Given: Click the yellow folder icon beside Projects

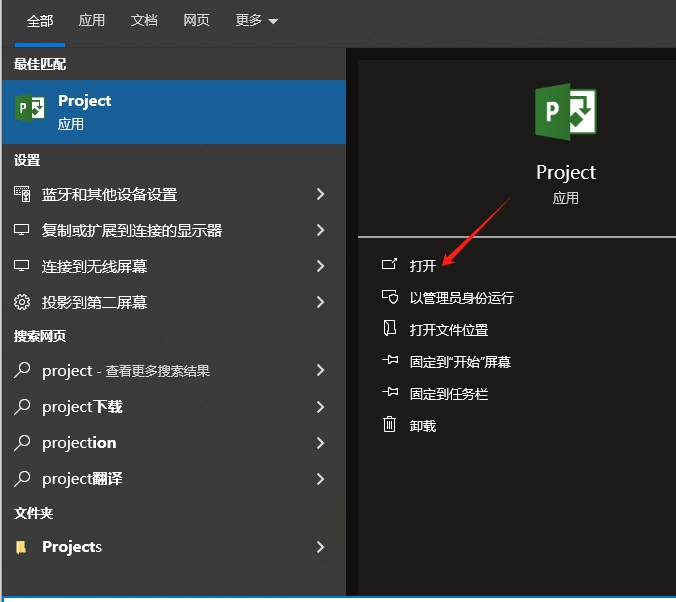Looking at the screenshot, I should [21, 547].
